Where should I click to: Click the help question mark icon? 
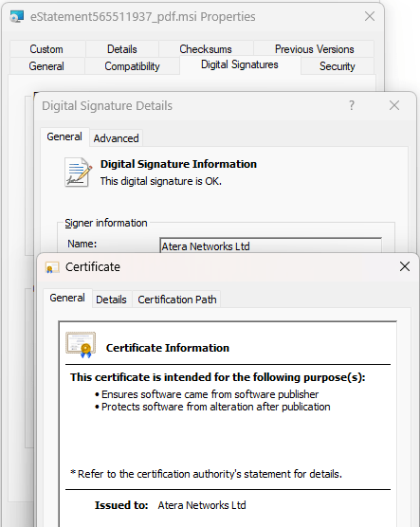coord(352,105)
